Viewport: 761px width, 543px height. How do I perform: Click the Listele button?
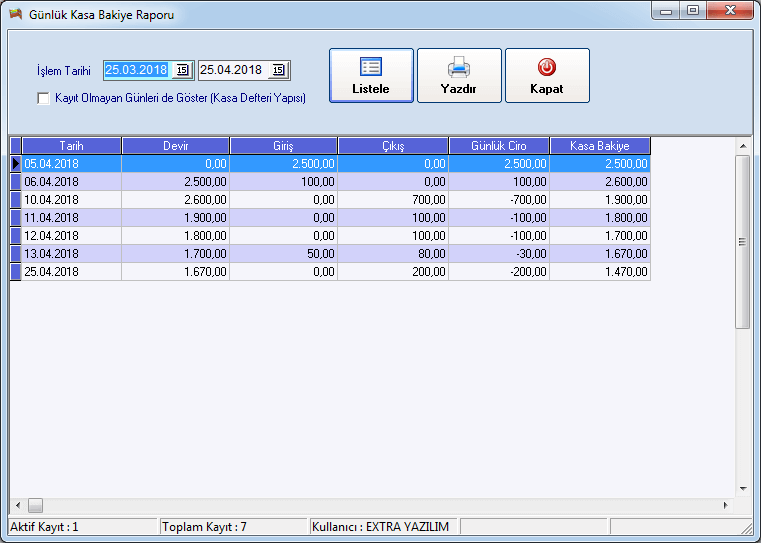point(371,75)
